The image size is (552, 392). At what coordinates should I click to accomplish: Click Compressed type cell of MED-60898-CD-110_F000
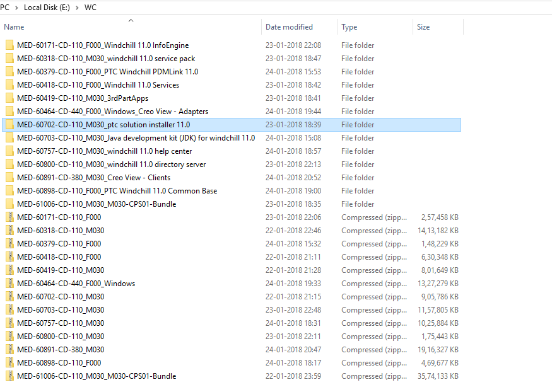pyautogui.click(x=374, y=363)
